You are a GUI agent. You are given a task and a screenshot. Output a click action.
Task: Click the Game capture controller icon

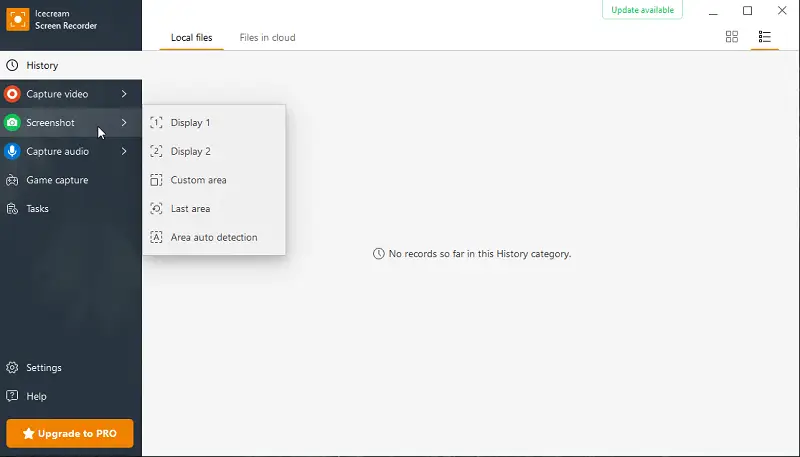click(x=12, y=181)
